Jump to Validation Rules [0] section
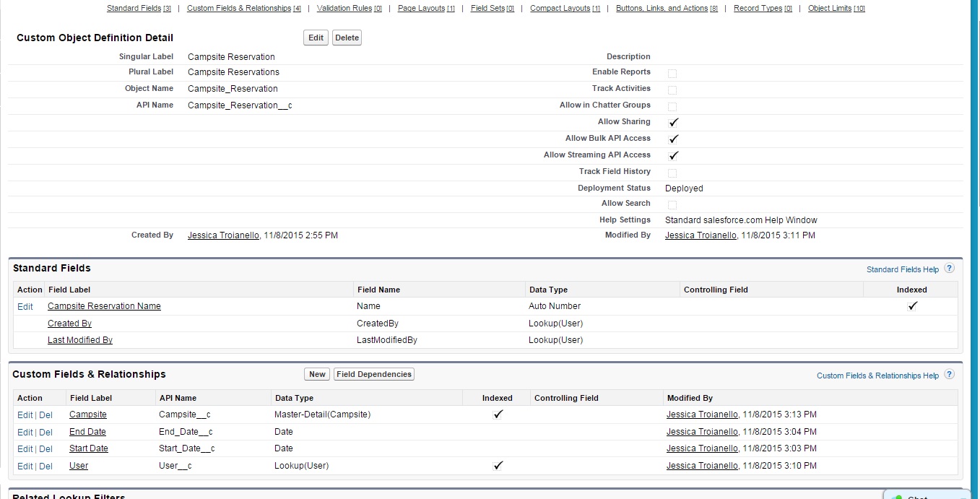 point(350,9)
